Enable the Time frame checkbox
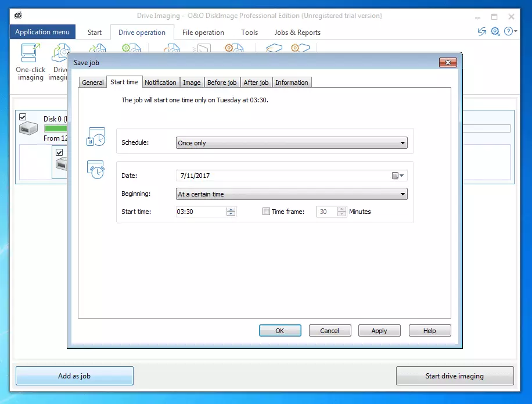Viewport: 532px width, 404px height. (x=267, y=212)
